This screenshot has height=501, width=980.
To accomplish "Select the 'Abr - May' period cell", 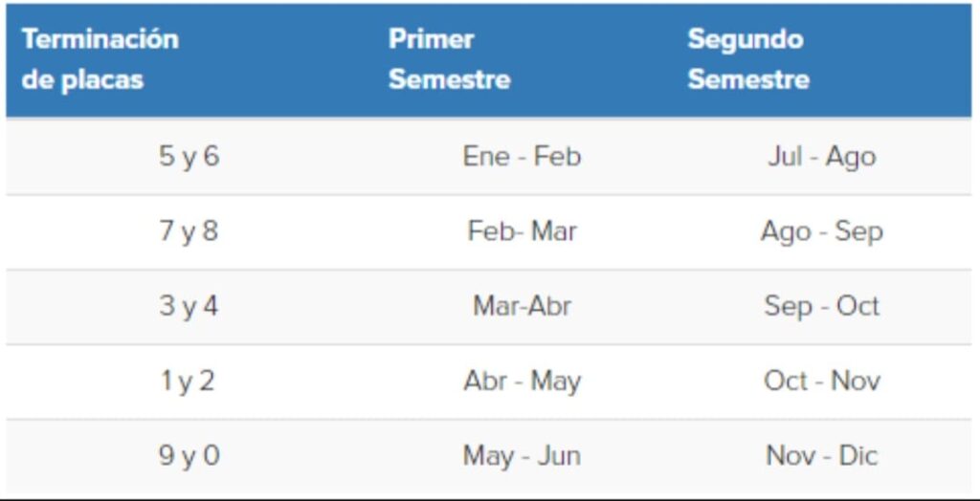I will [522, 381].
